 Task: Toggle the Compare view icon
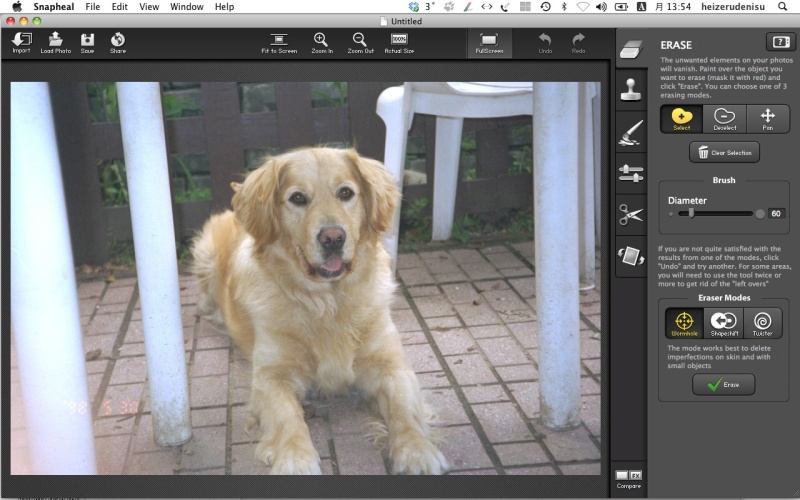pyautogui.click(x=629, y=479)
